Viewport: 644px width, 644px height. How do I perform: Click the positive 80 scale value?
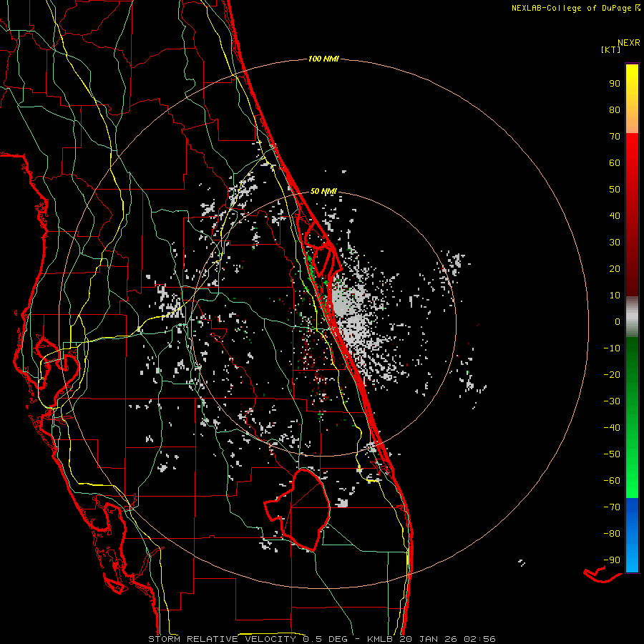(x=615, y=110)
